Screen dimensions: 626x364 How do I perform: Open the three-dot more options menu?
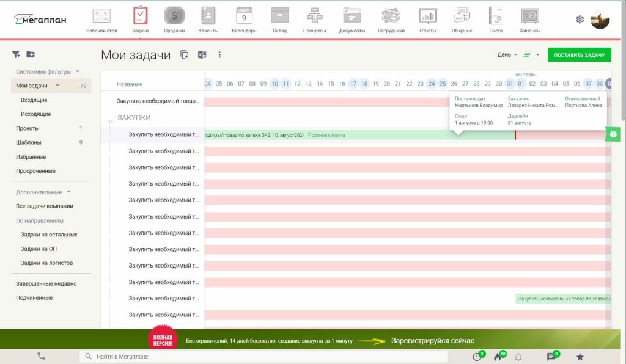pos(219,55)
